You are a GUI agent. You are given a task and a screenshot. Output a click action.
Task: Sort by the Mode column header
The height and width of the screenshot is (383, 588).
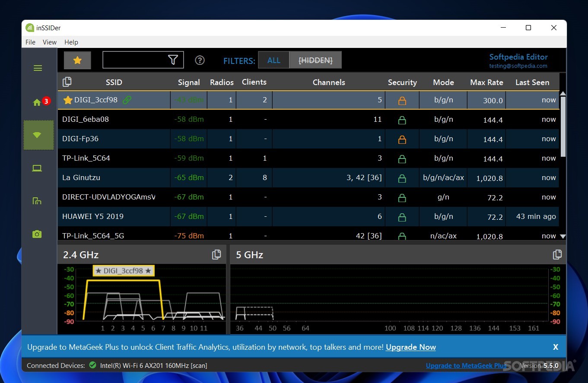(443, 82)
